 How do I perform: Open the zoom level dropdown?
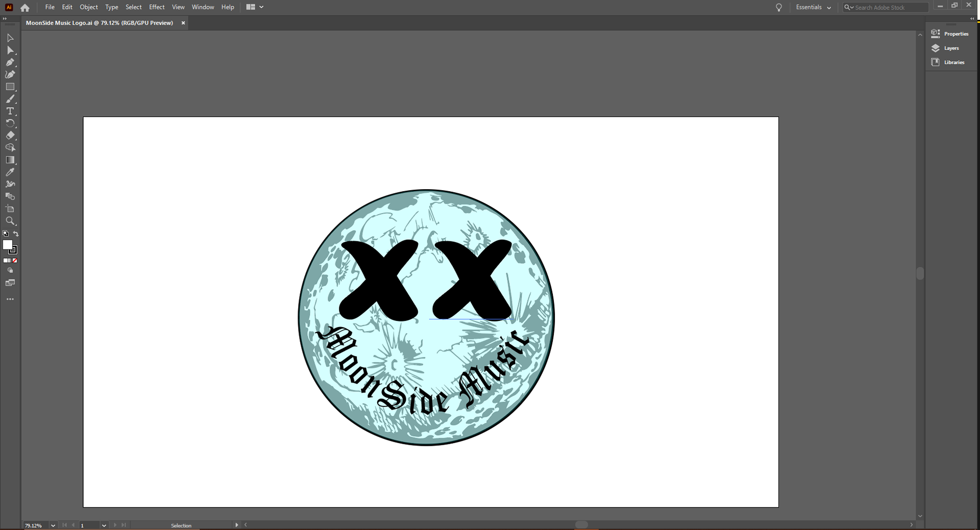pyautogui.click(x=53, y=525)
